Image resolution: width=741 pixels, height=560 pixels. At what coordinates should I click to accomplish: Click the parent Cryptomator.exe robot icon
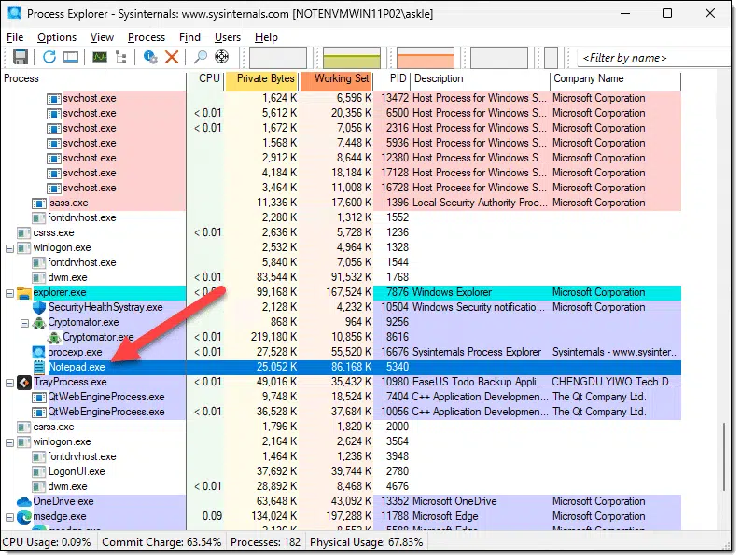(39, 323)
